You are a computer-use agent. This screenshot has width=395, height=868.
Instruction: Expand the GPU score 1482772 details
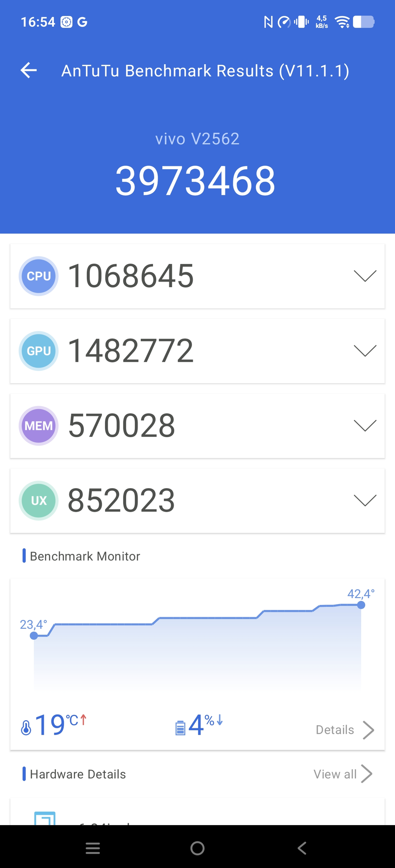(365, 351)
